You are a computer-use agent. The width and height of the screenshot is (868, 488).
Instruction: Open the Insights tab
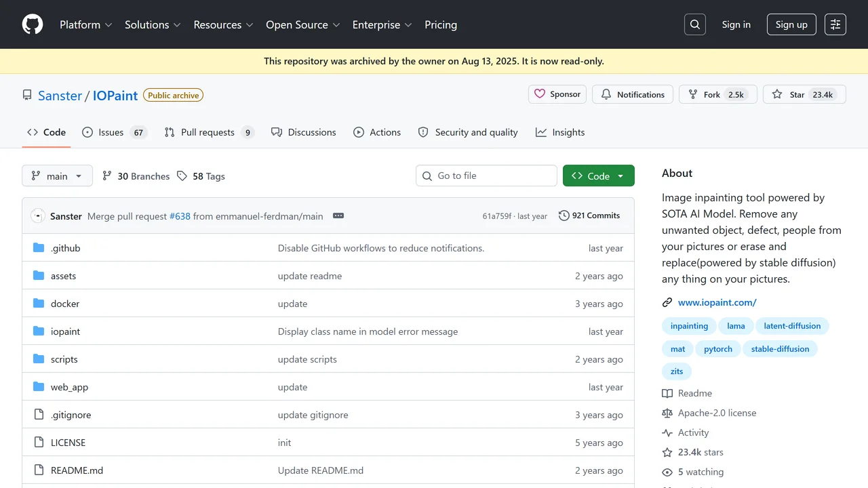[x=560, y=132]
